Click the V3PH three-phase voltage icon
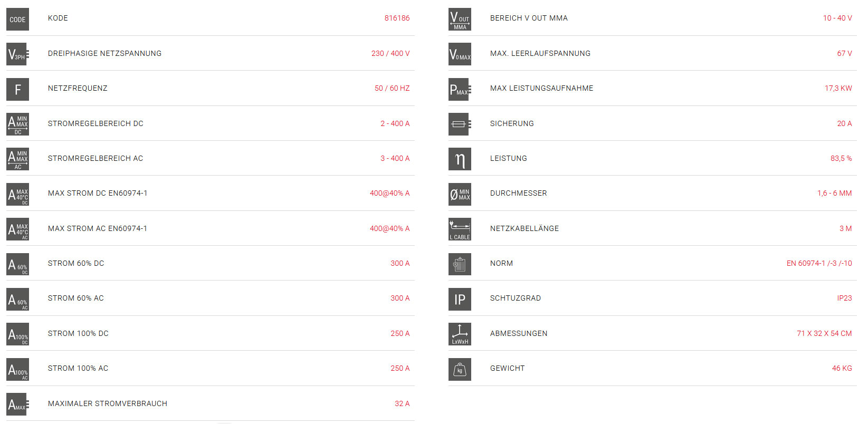Screen dimensions: 868x424 (x=17, y=54)
